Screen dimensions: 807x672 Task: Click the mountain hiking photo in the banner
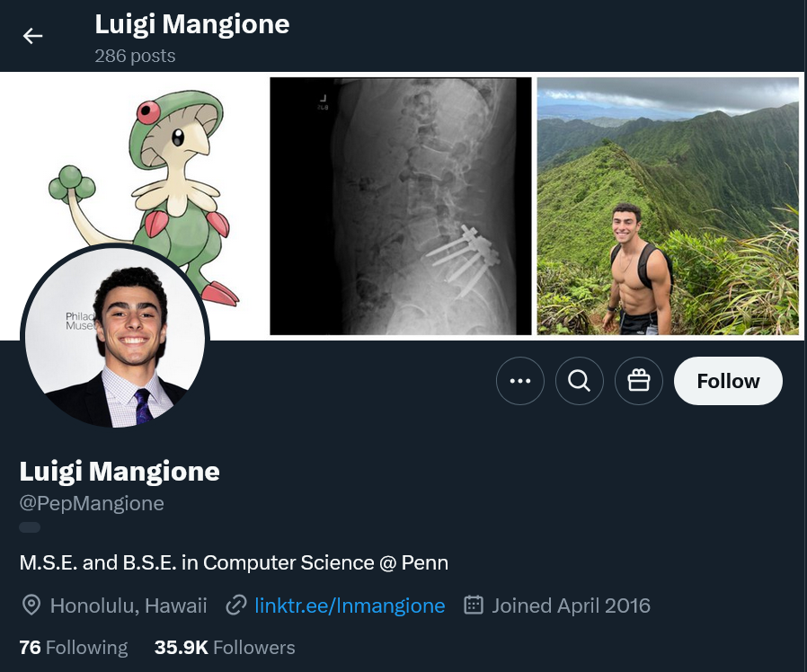668,206
